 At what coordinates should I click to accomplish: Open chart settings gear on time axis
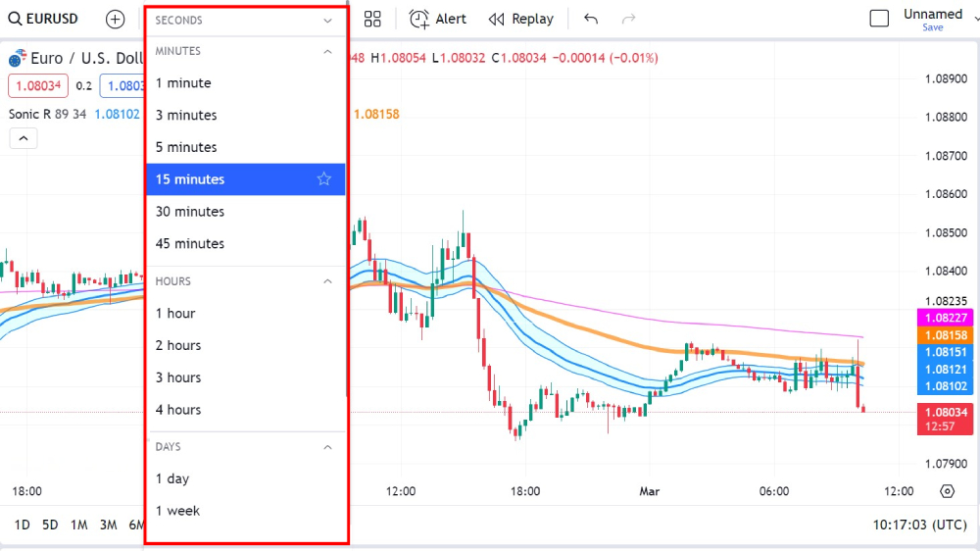point(947,491)
